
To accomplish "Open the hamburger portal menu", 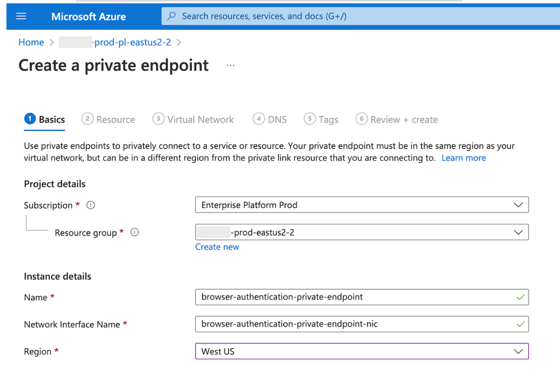I will point(21,16).
